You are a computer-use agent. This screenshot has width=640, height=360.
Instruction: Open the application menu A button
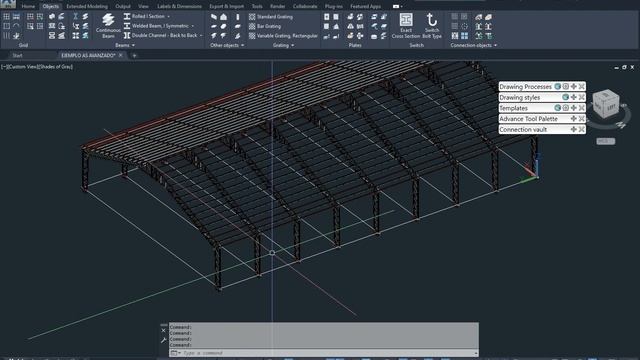pos(7,4)
